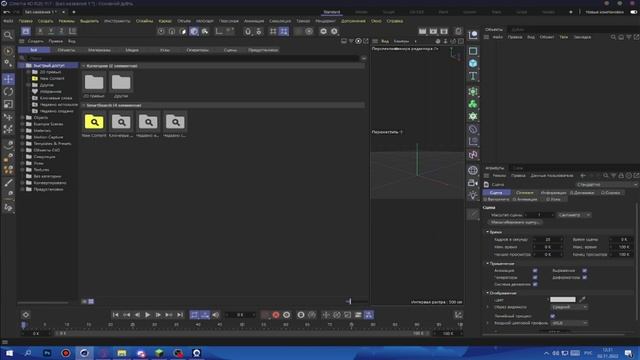The height and width of the screenshot is (360, 640).
Task: Click the live selection cursor tool
Action: click(8, 51)
